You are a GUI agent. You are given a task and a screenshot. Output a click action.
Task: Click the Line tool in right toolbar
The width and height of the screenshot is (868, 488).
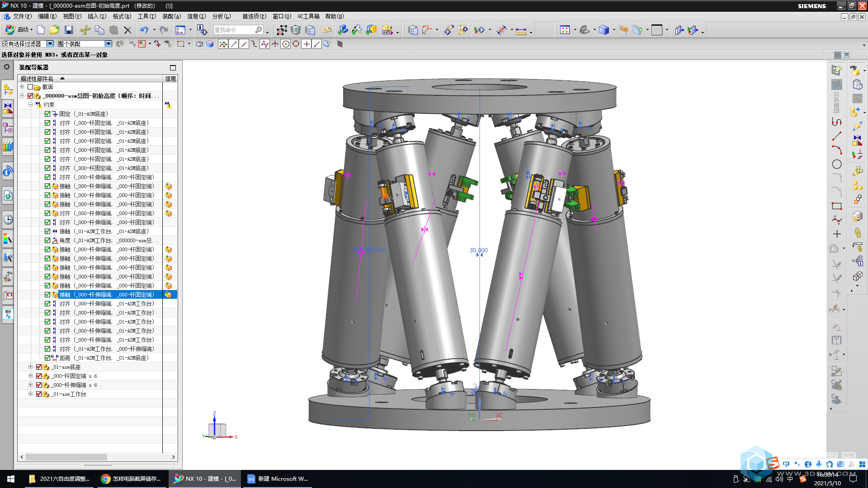(x=837, y=136)
